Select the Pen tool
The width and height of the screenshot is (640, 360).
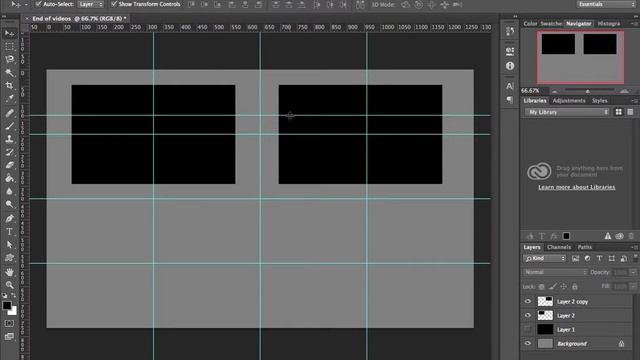pos(9,219)
